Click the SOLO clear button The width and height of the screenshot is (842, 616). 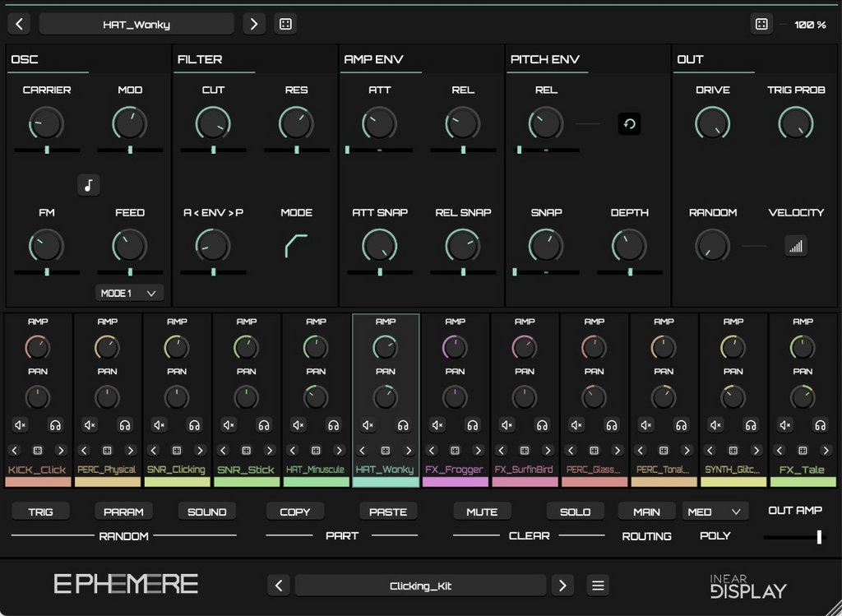[575, 512]
